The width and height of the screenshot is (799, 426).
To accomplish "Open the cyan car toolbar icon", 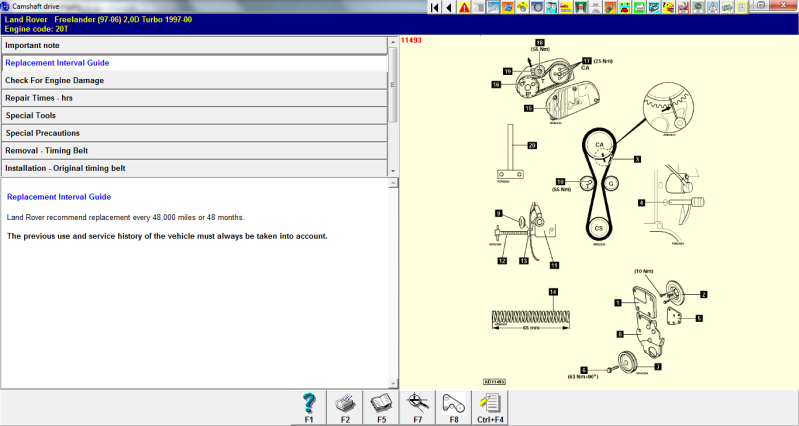I will 654,7.
